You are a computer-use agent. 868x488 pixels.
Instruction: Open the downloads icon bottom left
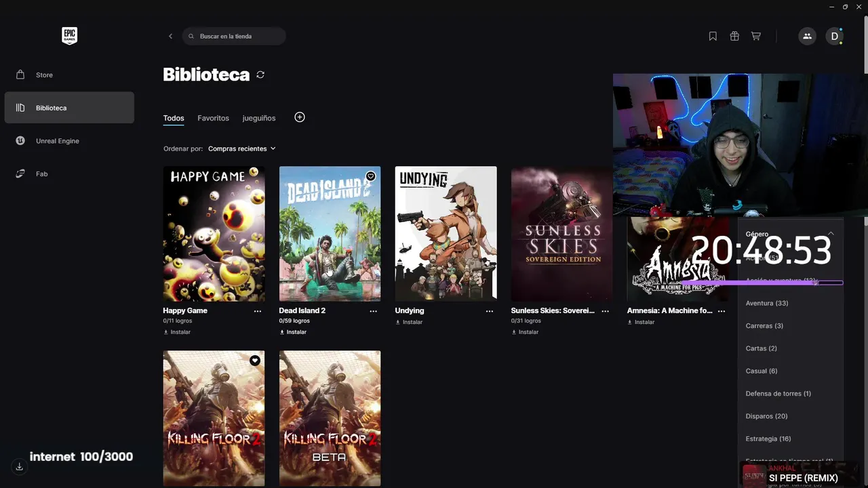click(x=19, y=466)
